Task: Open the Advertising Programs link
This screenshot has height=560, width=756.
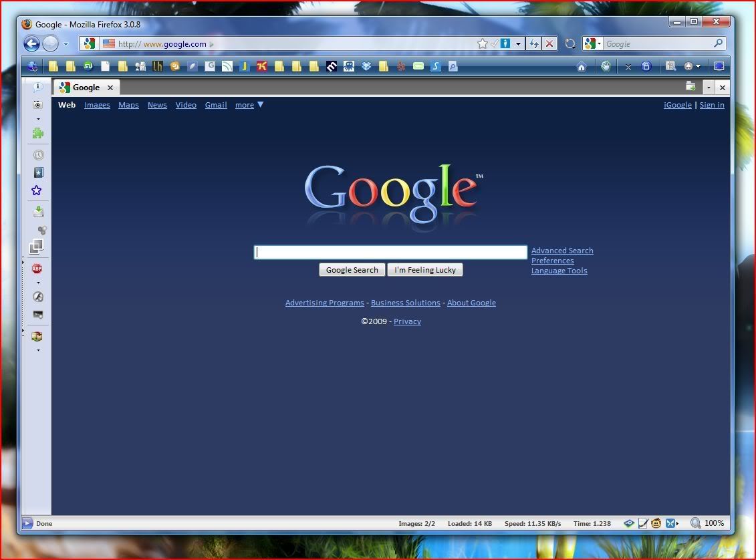Action: click(324, 303)
